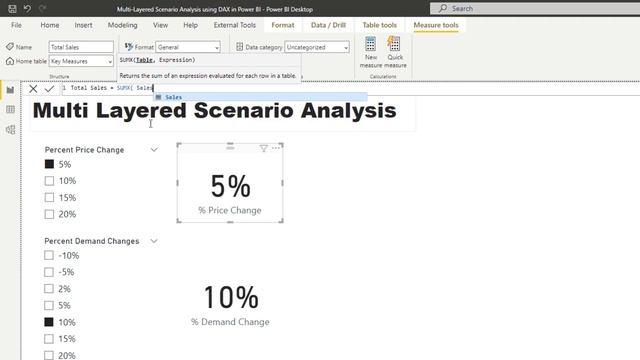Click the measure Name input field

pos(81,47)
